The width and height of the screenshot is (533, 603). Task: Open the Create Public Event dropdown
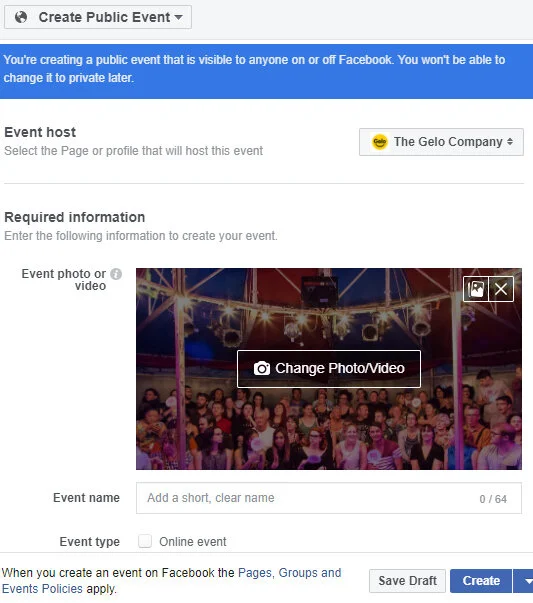98,17
